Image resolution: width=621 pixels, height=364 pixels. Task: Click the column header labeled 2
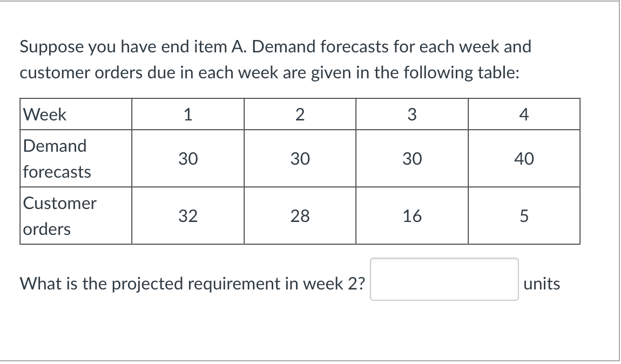[300, 114]
